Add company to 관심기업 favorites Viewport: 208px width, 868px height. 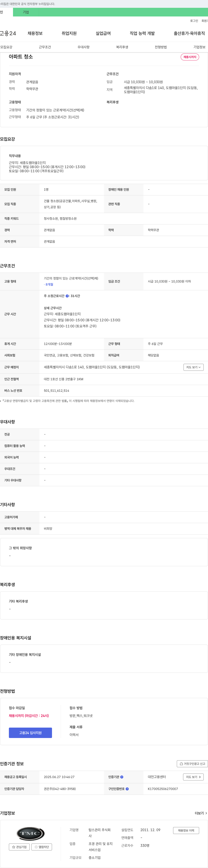[x=19, y=847]
